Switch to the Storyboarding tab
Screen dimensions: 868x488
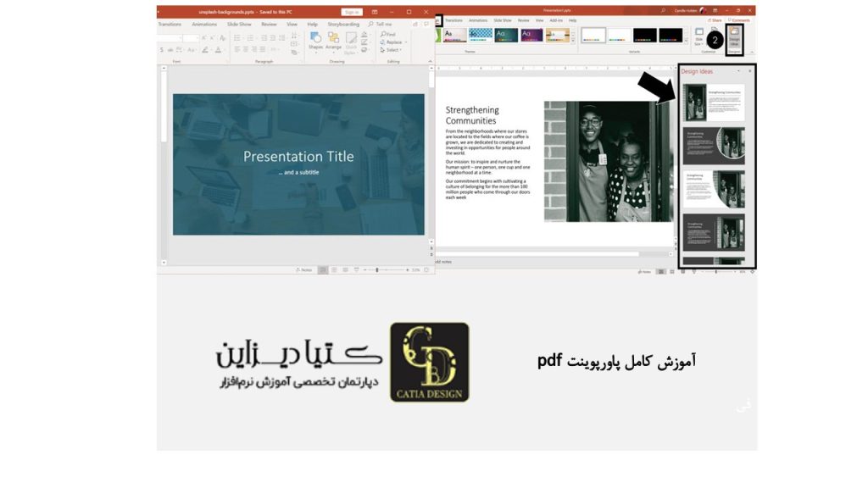pyautogui.click(x=343, y=24)
